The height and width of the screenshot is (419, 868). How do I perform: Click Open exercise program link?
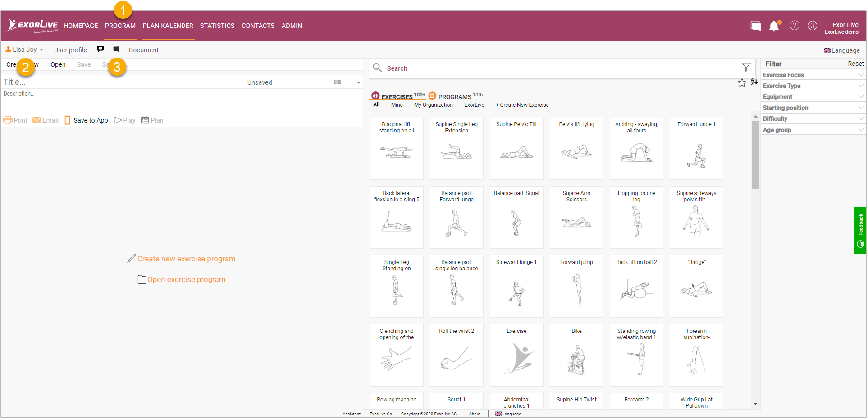[187, 279]
